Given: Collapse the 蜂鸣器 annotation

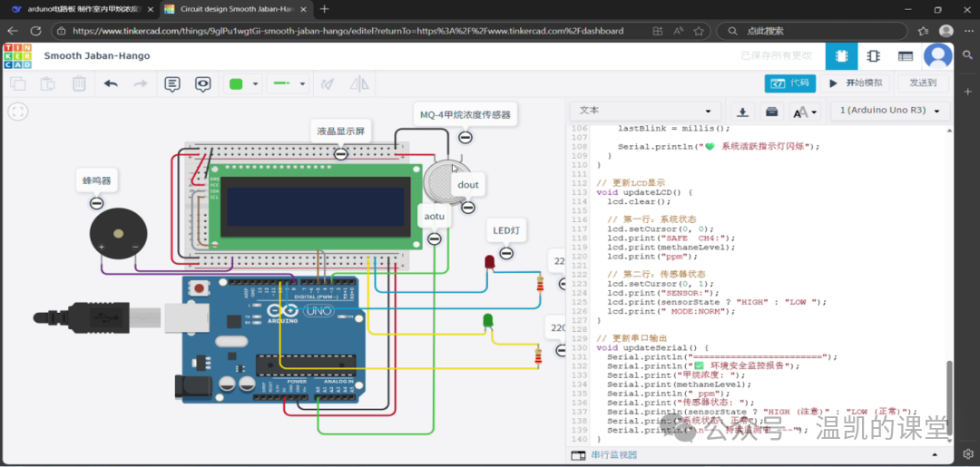Looking at the screenshot, I should 96,203.
